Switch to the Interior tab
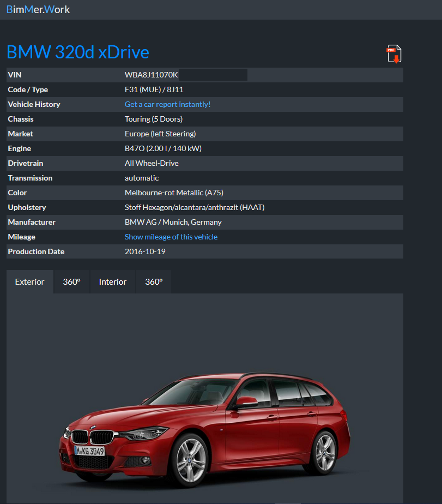The image size is (442, 504). click(113, 281)
